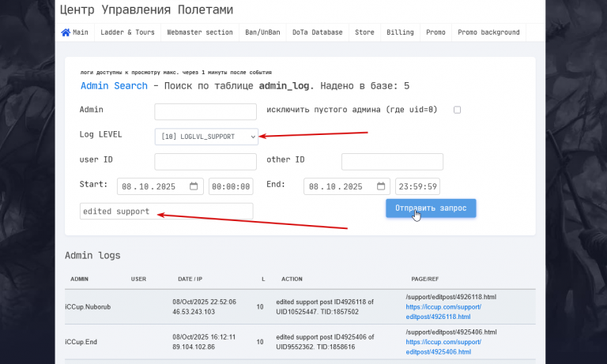Viewport: 607px width, 364px height.
Task: Open the End date calendar picker icon
Action: [381, 186]
